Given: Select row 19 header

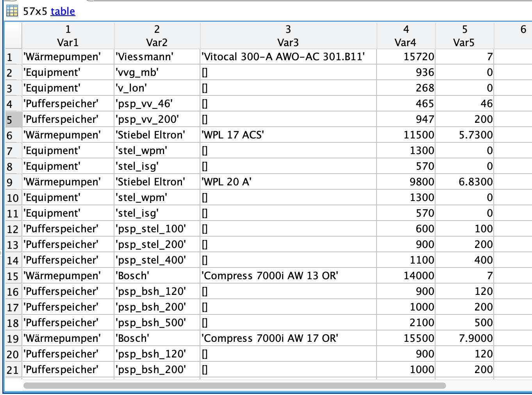Looking at the screenshot, I should [x=13, y=339].
